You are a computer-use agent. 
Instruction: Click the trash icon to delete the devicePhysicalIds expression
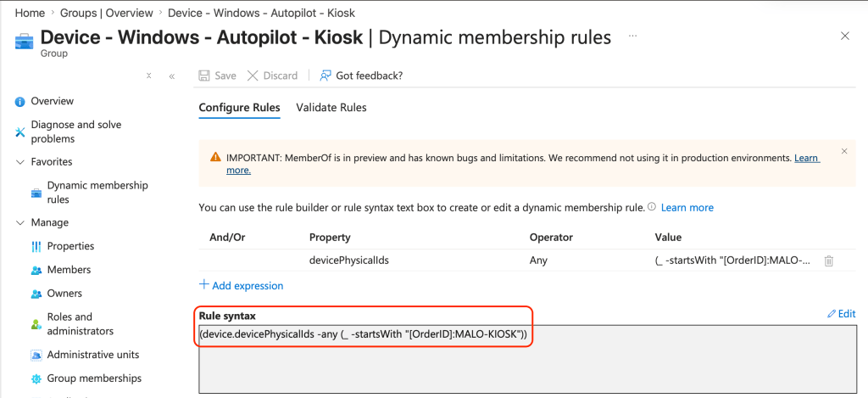click(x=828, y=261)
